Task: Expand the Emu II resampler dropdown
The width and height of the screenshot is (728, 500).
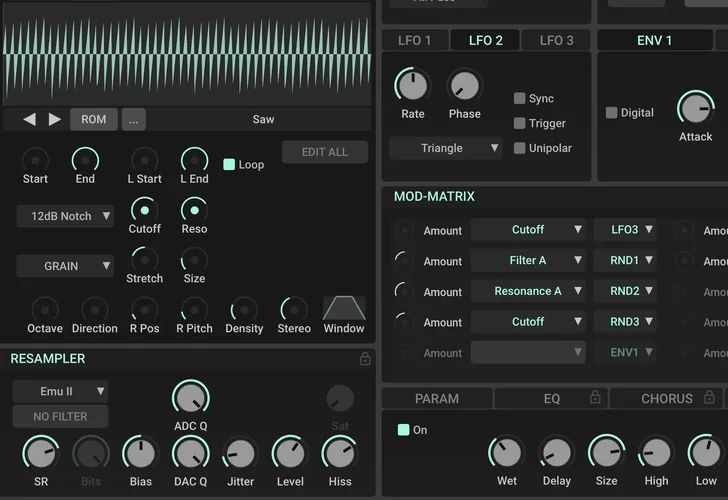Action: (x=60, y=391)
